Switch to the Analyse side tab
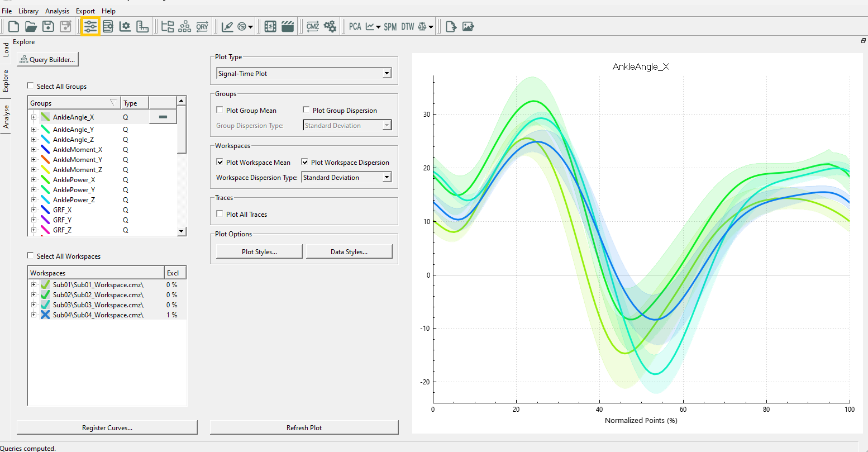868x452 pixels. tap(6, 117)
